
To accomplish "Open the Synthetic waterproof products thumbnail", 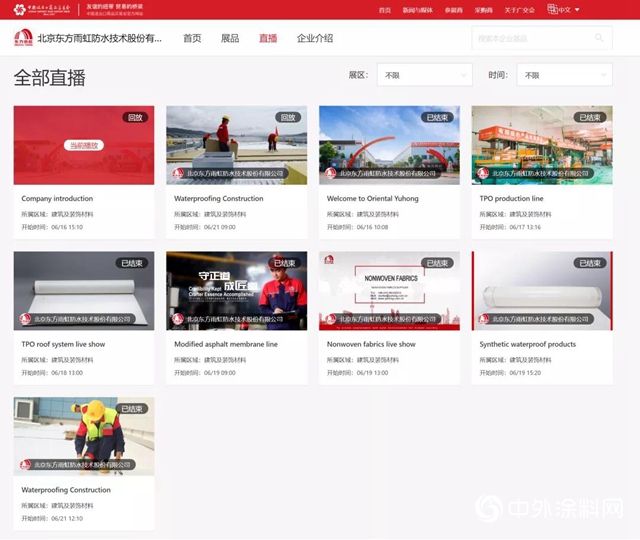I will [542, 290].
